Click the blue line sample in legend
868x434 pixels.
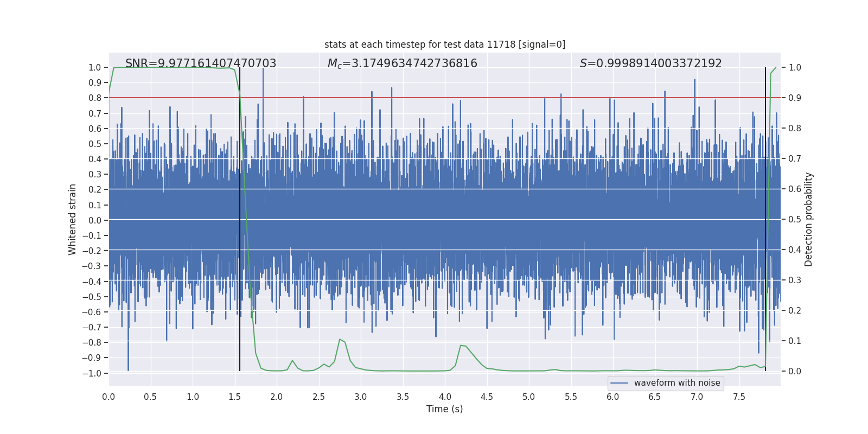(620, 383)
